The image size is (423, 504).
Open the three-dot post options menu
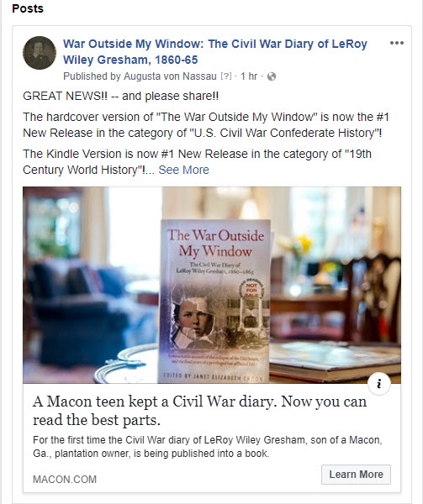396,43
